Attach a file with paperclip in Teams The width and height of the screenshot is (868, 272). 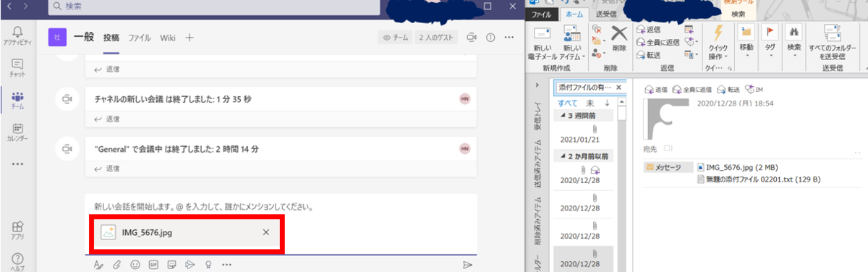point(116,265)
